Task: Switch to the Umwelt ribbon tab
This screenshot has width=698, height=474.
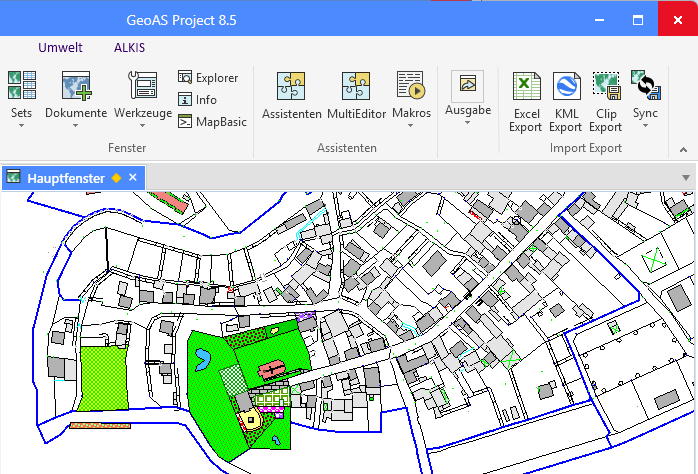Action: [60, 47]
